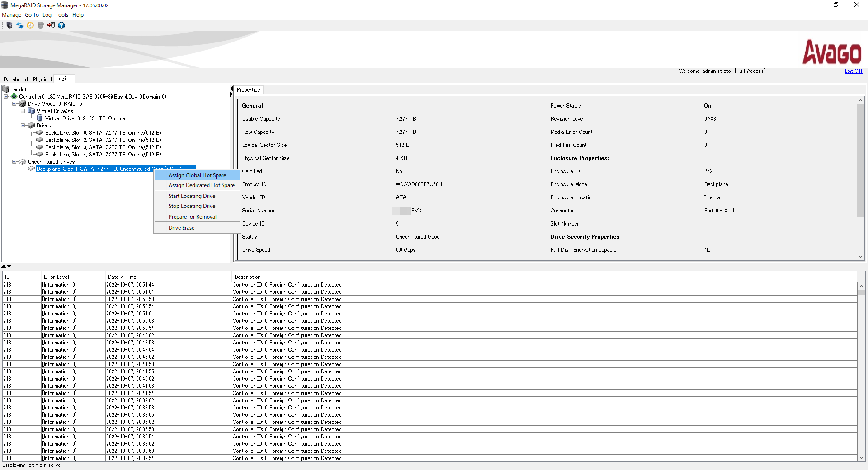
Task: Choose Drive Erase from the context menu
Action: [197, 228]
